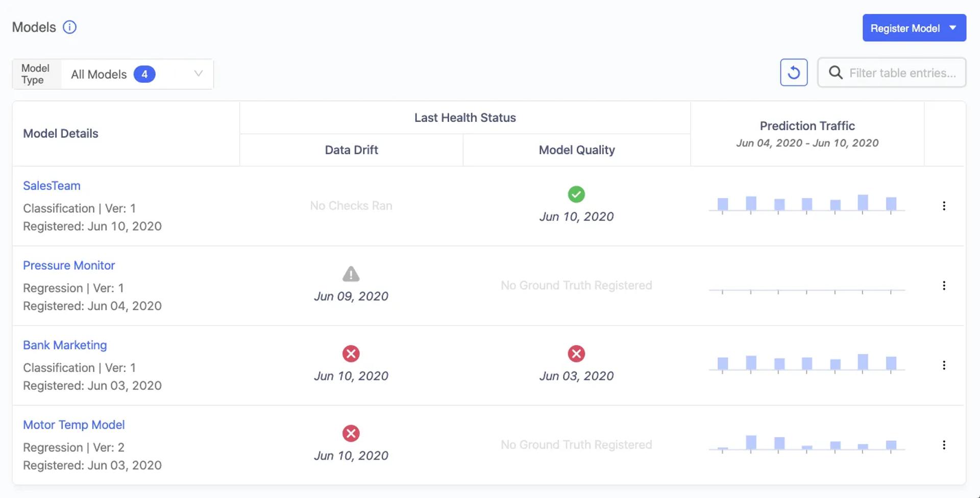This screenshot has height=498, width=980.
Task: Click Motor Temp Model data drift error icon
Action: 351,433
